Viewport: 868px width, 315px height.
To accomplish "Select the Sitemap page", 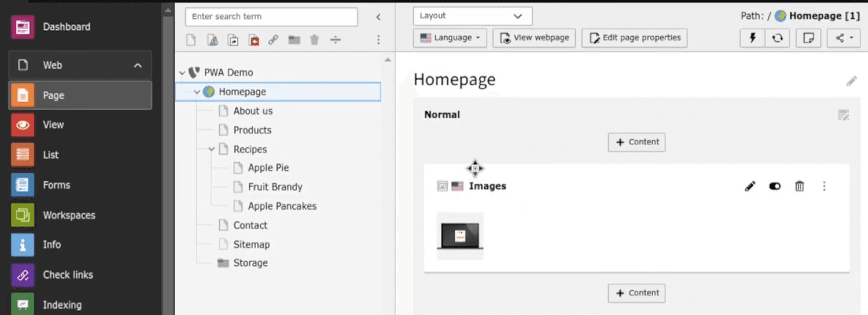I will click(252, 244).
